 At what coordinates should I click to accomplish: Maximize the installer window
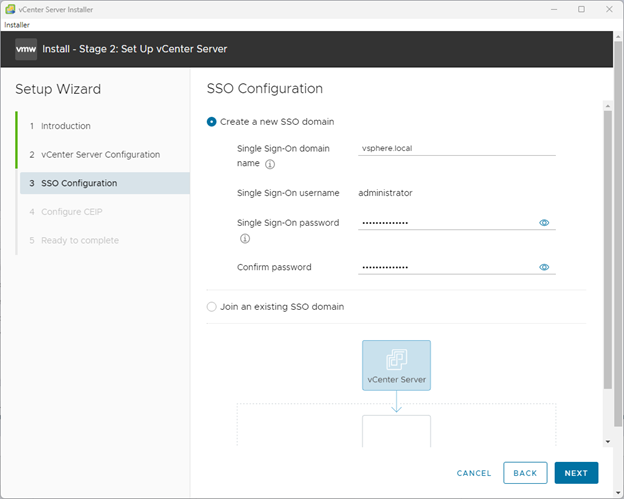(581, 9)
